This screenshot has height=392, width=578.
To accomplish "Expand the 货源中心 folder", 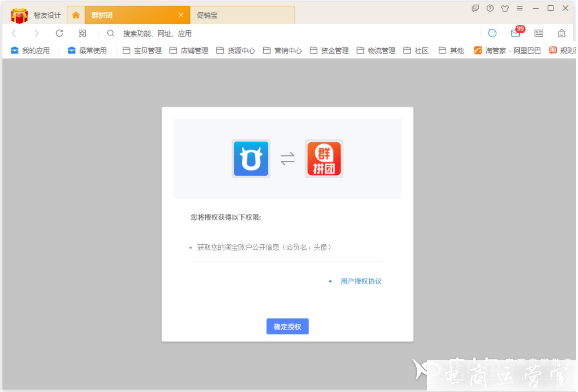I will [x=236, y=50].
